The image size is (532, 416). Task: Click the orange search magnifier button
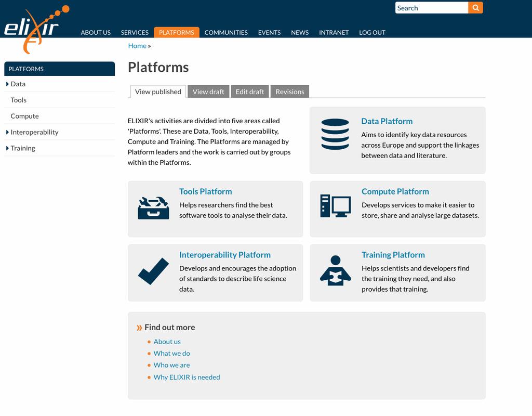(475, 8)
